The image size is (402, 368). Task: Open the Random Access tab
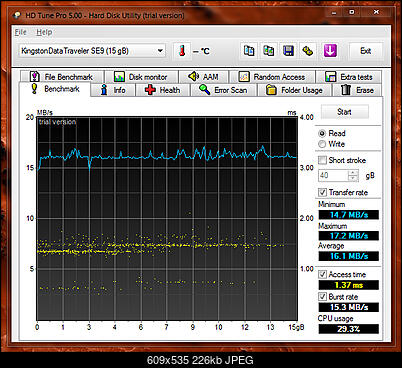[x=272, y=77]
